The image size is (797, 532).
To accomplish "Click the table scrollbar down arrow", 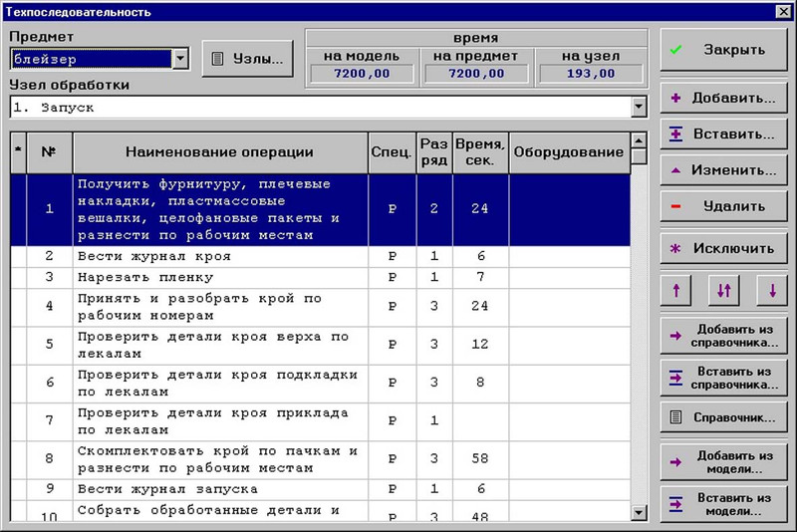I will click(x=639, y=513).
